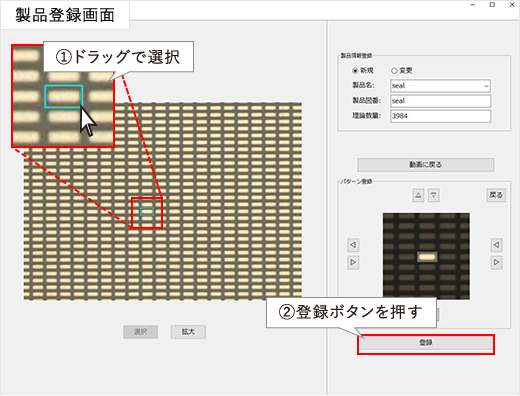Click the 戻る button in pattern panel
Screen dimensions: 520x396
pyautogui.click(x=496, y=195)
